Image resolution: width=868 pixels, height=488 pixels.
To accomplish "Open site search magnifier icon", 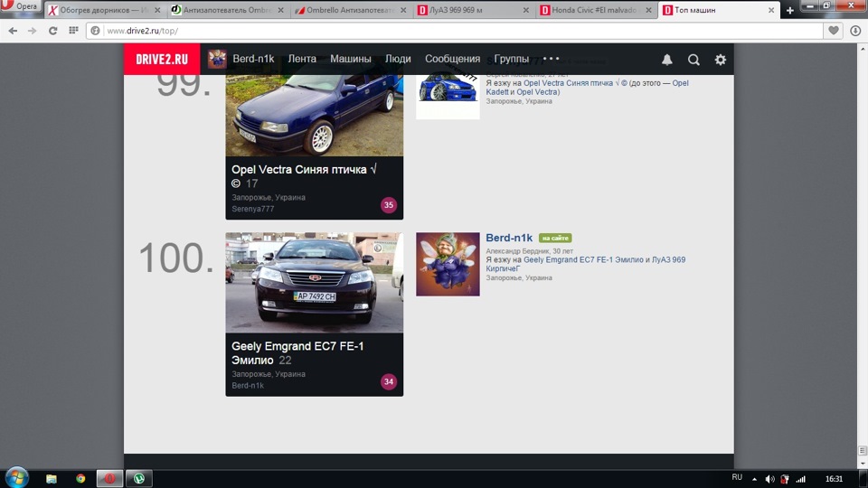I will pyautogui.click(x=693, y=60).
